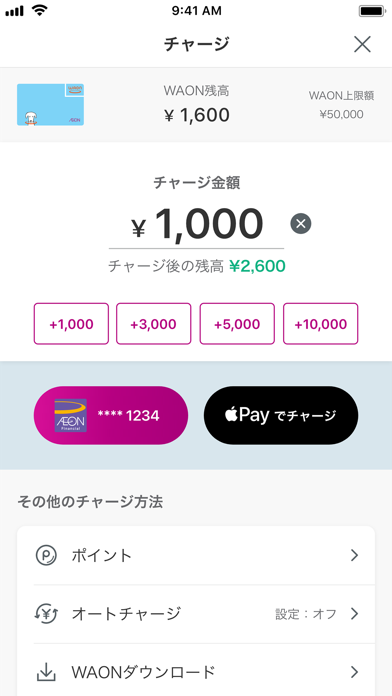Clear the charge amount with the round x icon
392x696 pixels.
point(301,224)
